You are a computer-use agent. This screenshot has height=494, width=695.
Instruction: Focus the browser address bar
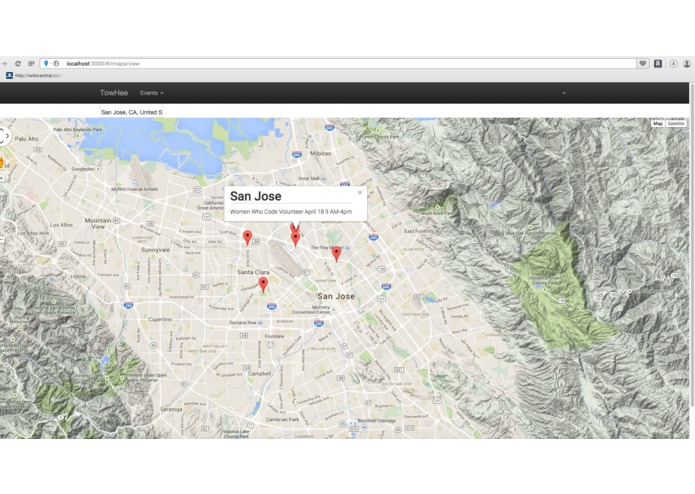(340, 64)
